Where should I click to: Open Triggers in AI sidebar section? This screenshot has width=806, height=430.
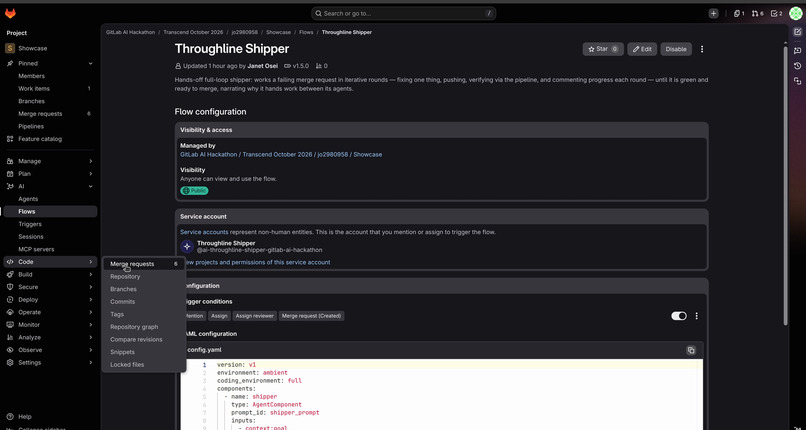[x=50, y=224]
